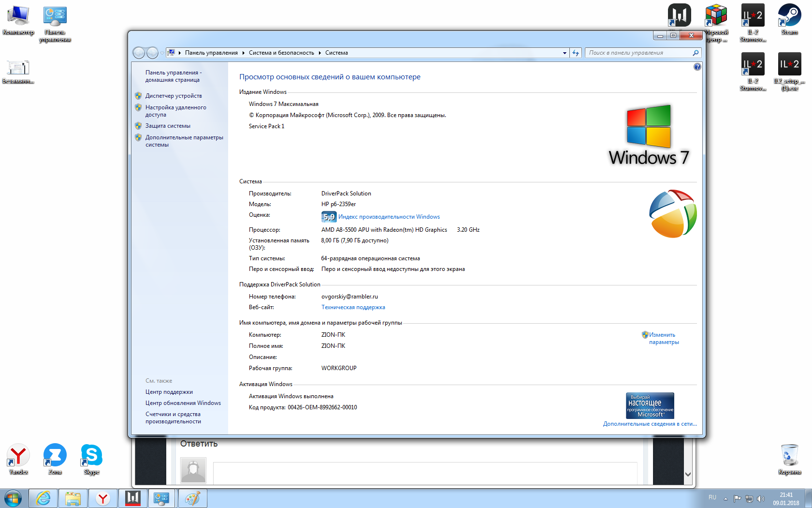Expand the address bar history dropdown
The width and height of the screenshot is (812, 508).
click(565, 53)
